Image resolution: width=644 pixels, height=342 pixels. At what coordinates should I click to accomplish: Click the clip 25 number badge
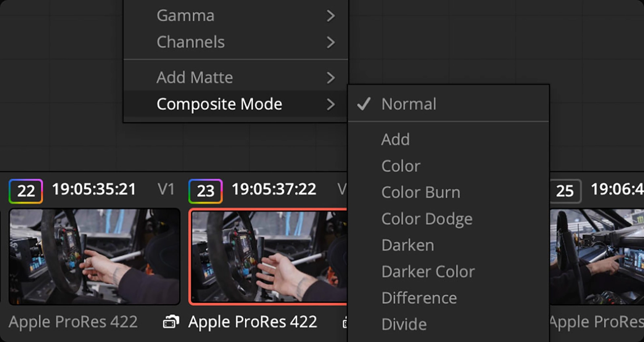click(565, 191)
